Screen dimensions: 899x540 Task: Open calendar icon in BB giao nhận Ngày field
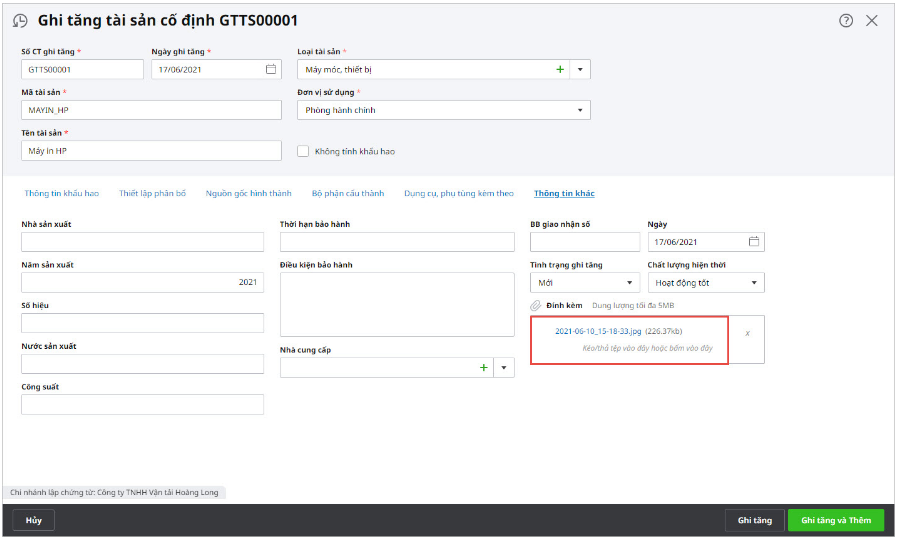754,242
